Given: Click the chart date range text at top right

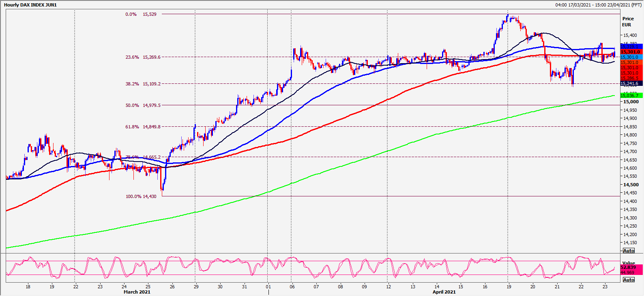Looking at the screenshot, I should point(598,5).
